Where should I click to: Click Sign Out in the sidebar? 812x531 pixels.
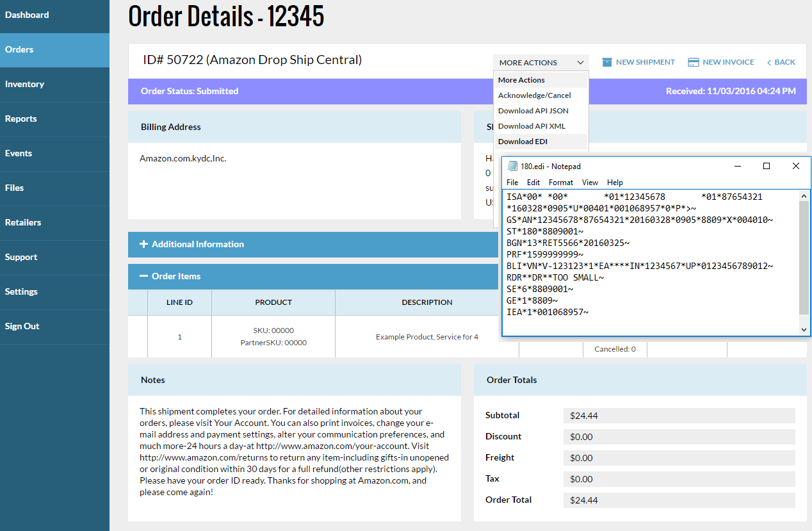[54, 326]
